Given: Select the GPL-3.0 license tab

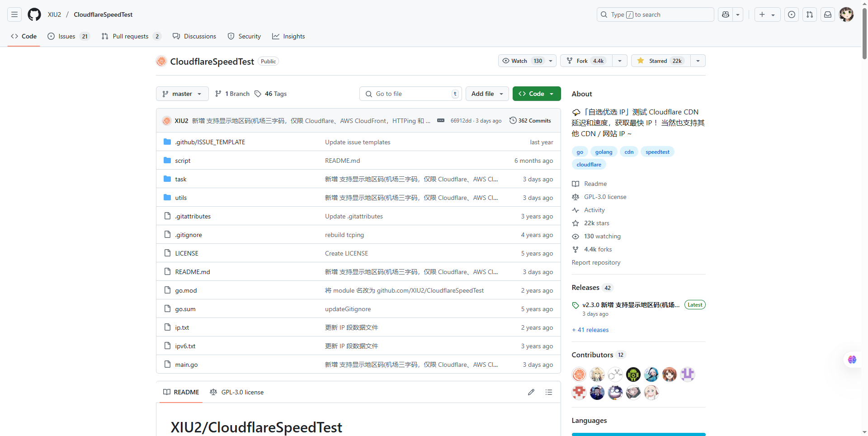Looking at the screenshot, I should [236, 392].
